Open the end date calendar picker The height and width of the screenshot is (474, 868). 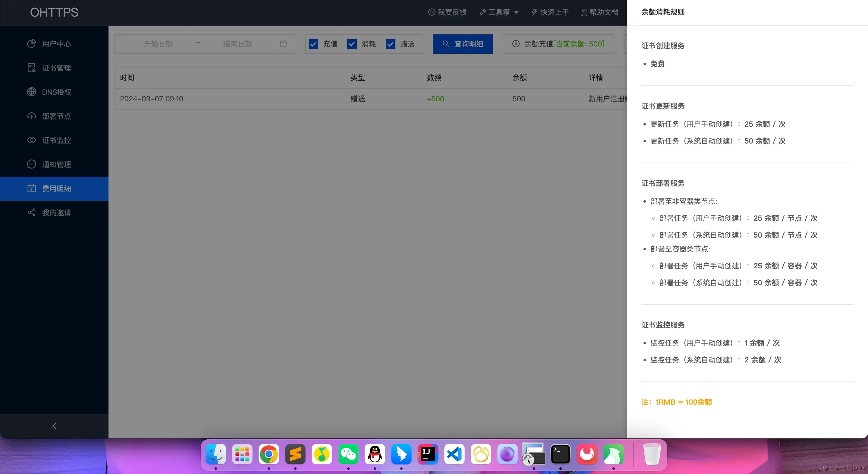tap(283, 44)
